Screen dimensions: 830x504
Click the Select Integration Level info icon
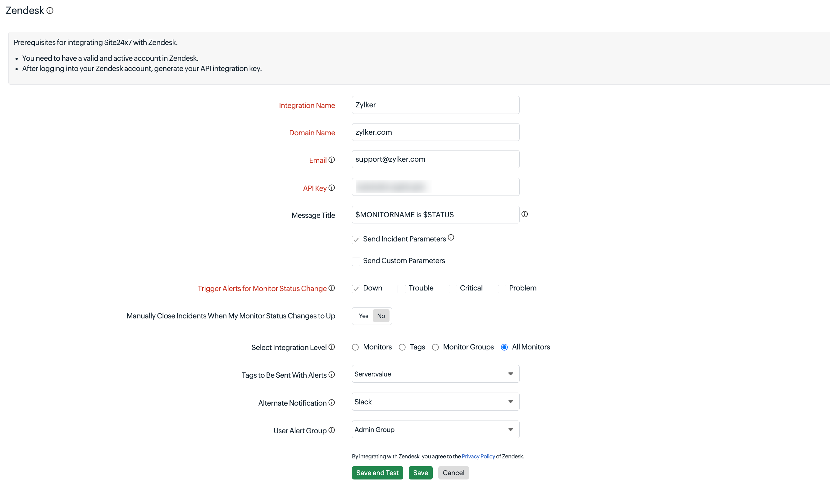[x=331, y=347]
